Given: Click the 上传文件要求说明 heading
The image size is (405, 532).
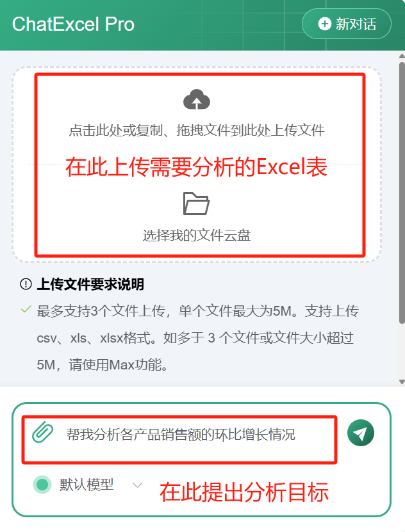Looking at the screenshot, I should pyautogui.click(x=90, y=284).
